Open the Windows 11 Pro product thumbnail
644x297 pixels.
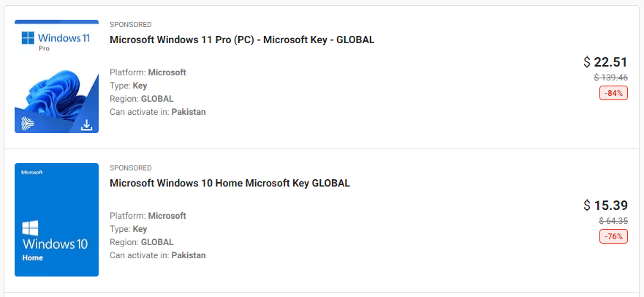tap(57, 76)
